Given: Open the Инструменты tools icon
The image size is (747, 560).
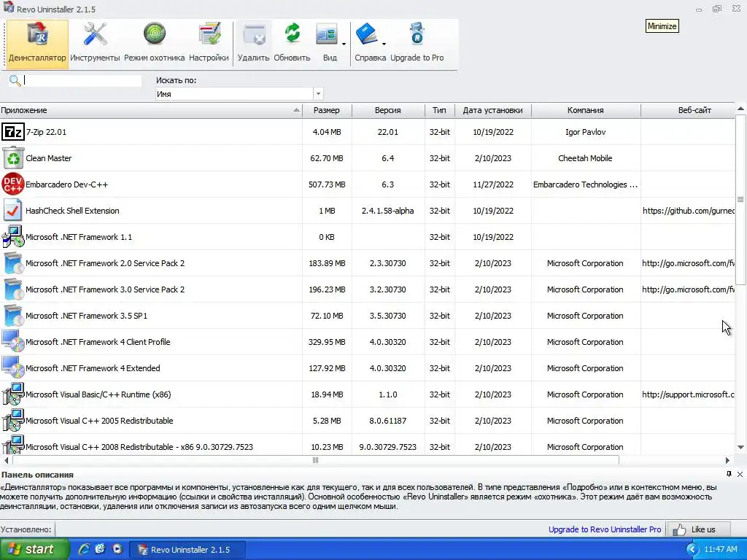Looking at the screenshot, I should coord(95,36).
